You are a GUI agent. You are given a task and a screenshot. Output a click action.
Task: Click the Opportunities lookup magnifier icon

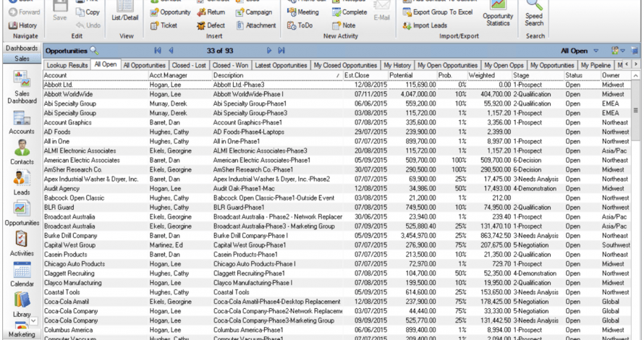(x=94, y=51)
